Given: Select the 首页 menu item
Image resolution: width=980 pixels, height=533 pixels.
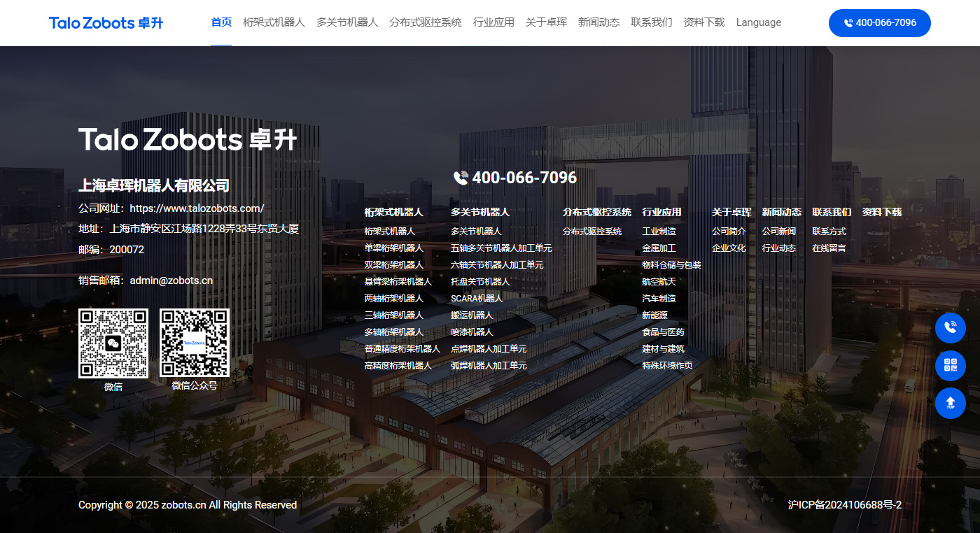Looking at the screenshot, I should [221, 22].
